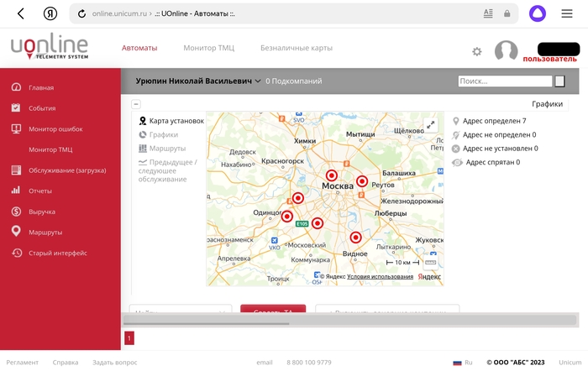Collapse the map panel with minus button
The image size is (588, 371).
(136, 104)
